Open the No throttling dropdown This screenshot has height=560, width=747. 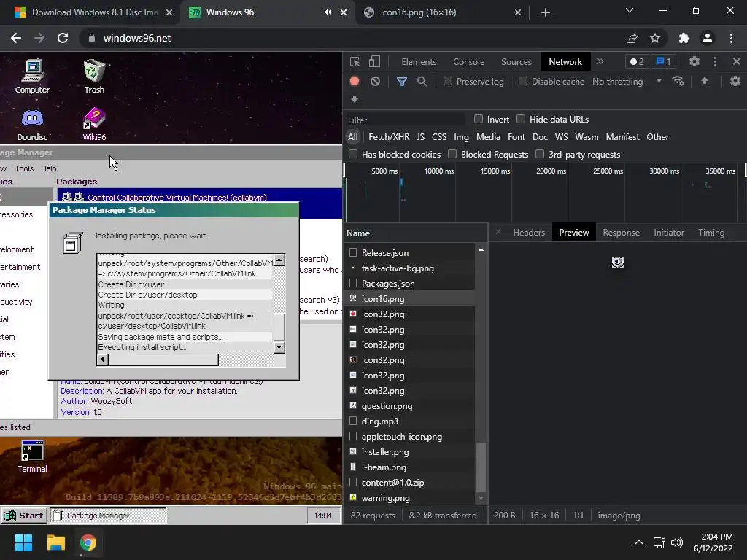(627, 82)
